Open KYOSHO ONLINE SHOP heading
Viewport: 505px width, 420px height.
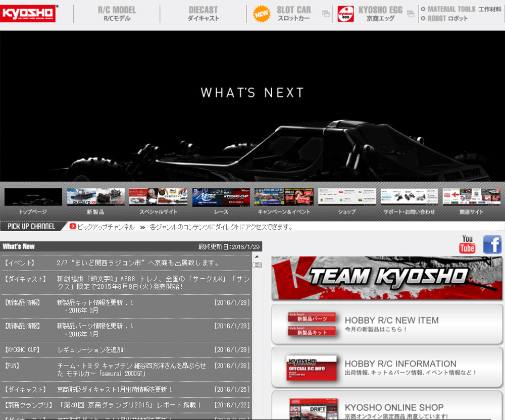click(x=394, y=407)
